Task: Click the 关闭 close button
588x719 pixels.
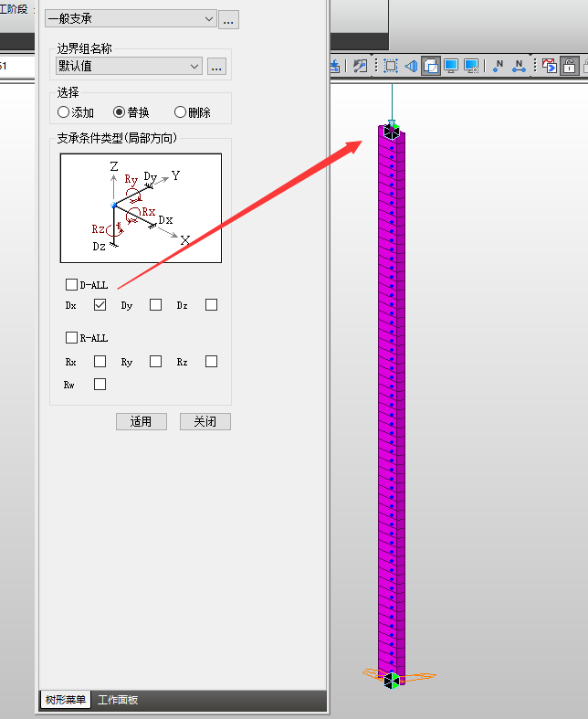Action: coord(205,421)
